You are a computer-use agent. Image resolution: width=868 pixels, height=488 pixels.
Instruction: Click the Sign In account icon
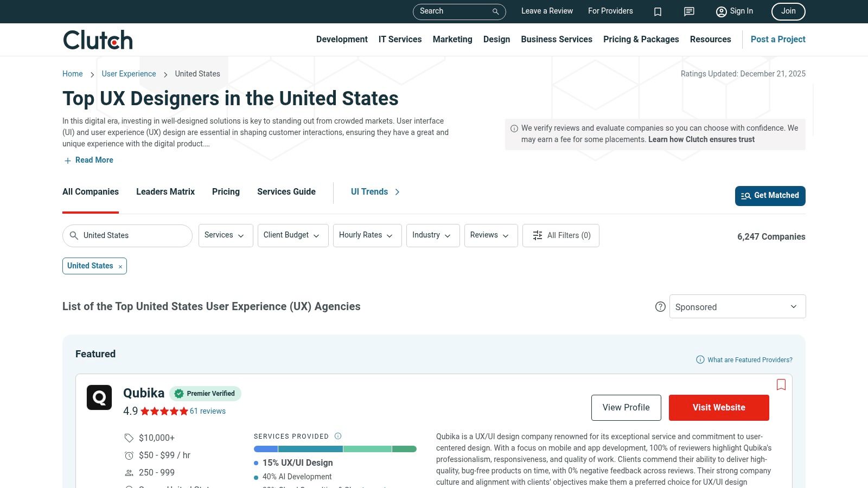pyautogui.click(x=722, y=11)
